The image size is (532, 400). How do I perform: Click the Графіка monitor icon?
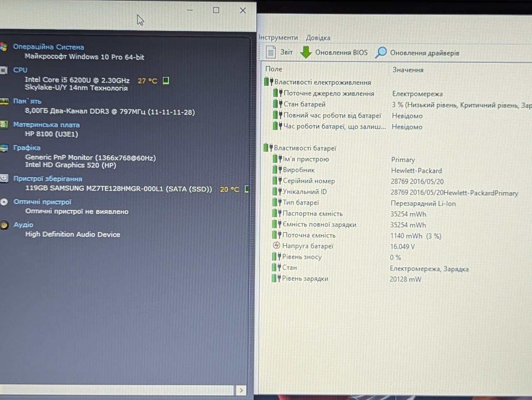click(x=4, y=147)
